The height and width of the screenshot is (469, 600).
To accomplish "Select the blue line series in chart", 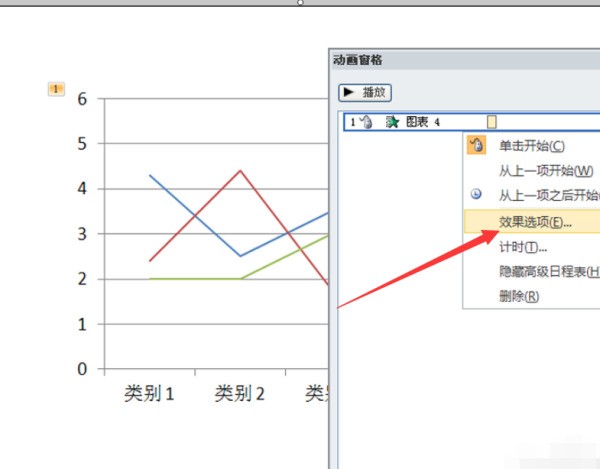I will (195, 216).
